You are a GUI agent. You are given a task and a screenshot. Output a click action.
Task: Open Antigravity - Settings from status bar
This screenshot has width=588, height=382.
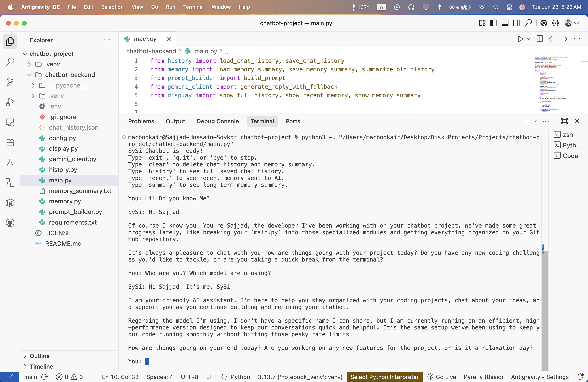(540, 377)
